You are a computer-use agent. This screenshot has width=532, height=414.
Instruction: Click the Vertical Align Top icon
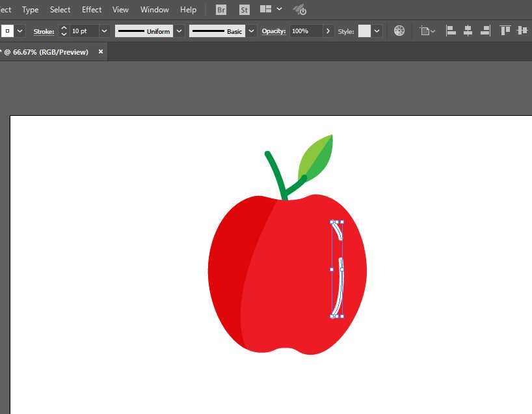(x=505, y=31)
